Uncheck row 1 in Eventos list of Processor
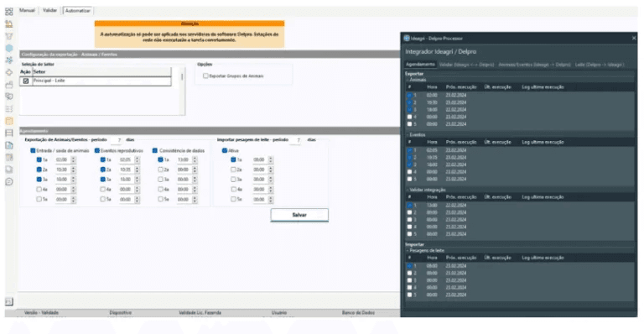The width and height of the screenshot is (644, 334). (409, 150)
